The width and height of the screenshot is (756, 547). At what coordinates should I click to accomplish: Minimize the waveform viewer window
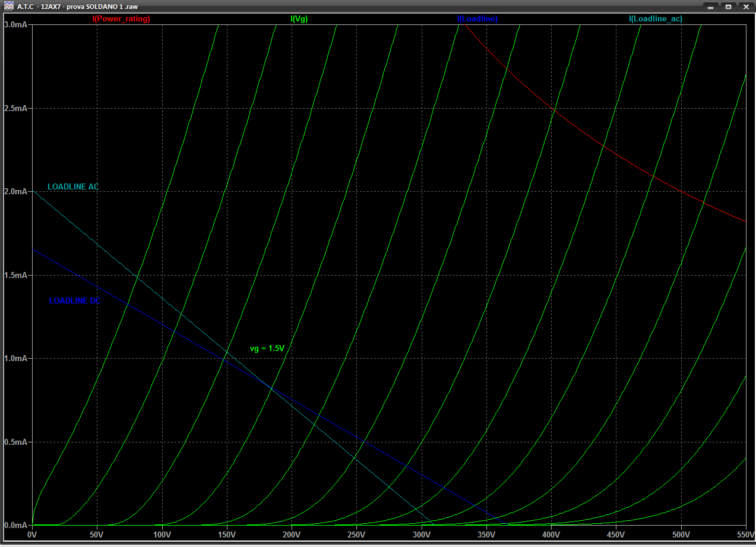click(x=710, y=7)
